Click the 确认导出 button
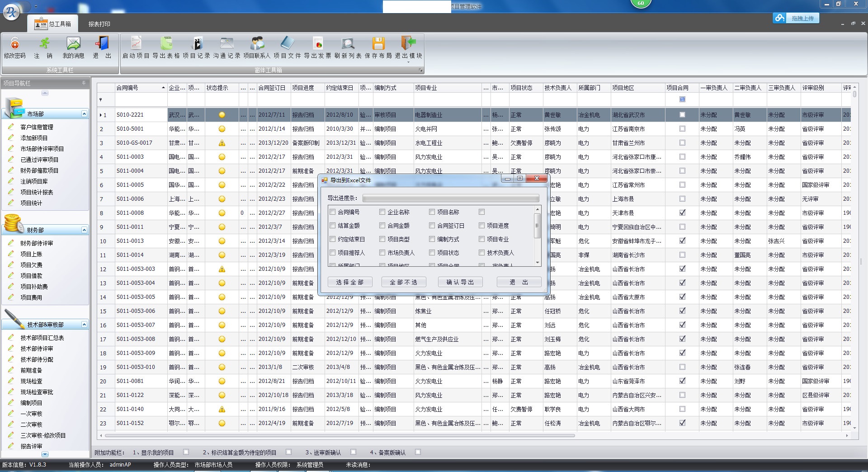The height and width of the screenshot is (472, 868). 460,282
